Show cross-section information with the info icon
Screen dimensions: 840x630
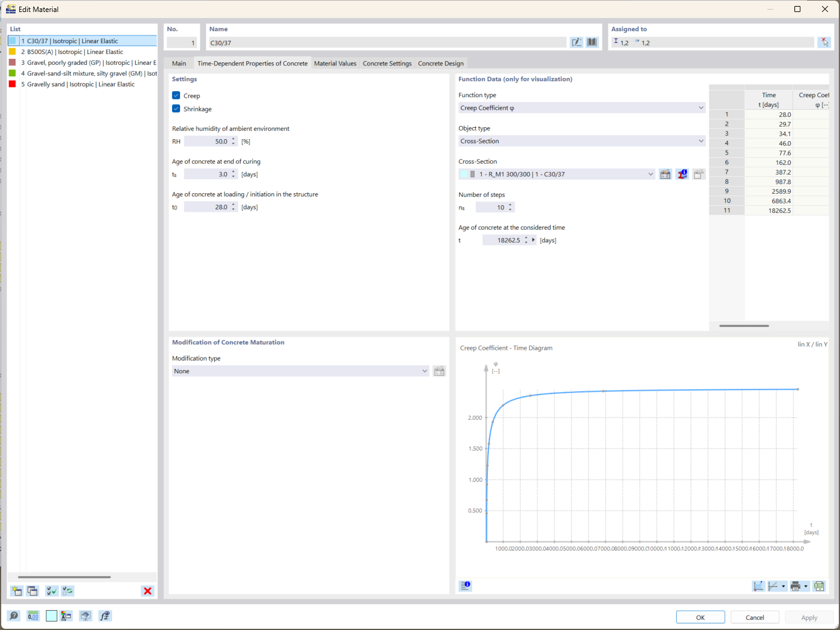click(x=682, y=174)
